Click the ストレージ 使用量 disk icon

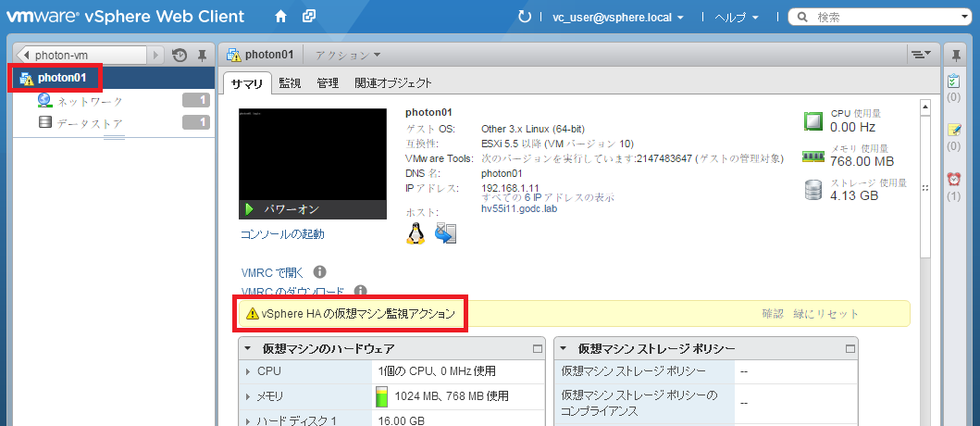tap(813, 190)
